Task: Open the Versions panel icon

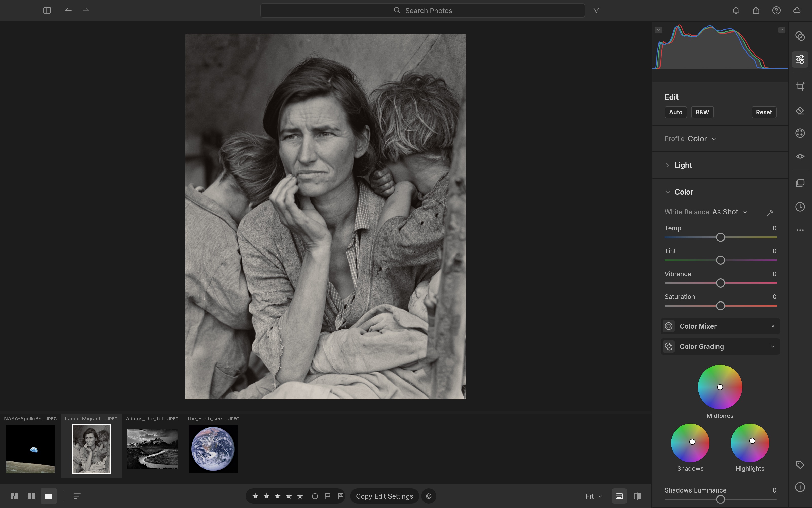Action: tap(800, 183)
